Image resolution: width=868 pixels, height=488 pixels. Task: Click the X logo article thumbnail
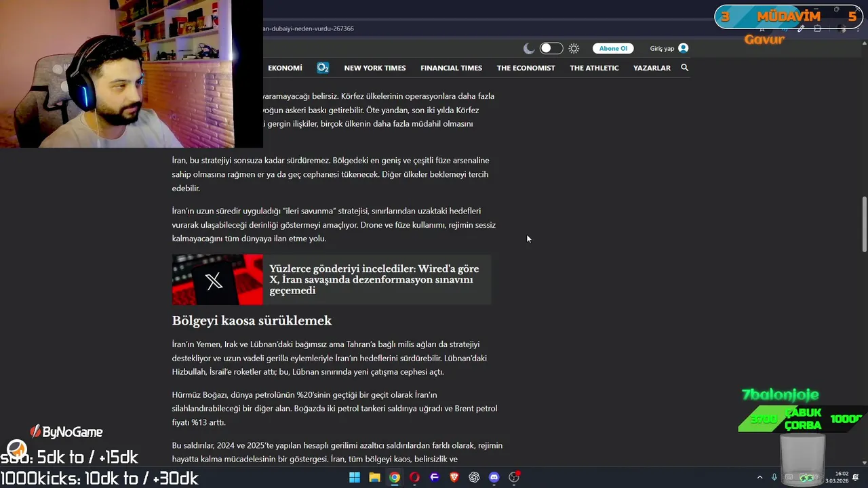tap(217, 279)
